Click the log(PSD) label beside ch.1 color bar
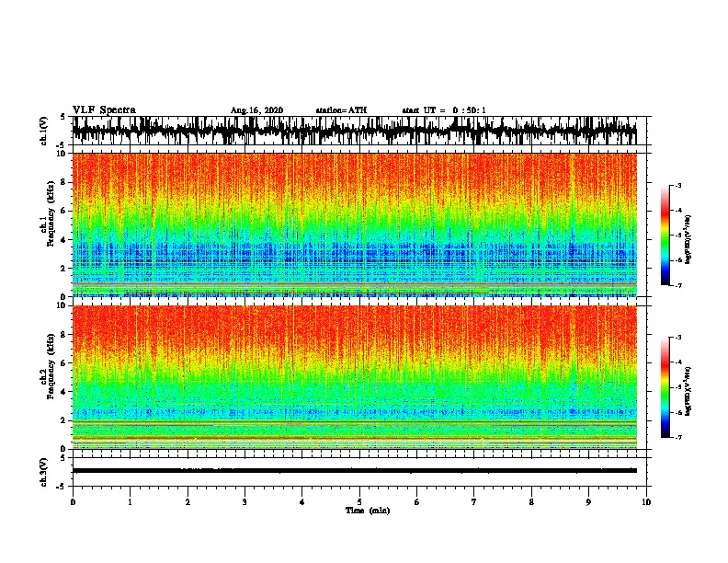The height and width of the screenshot is (563, 728). tap(688, 239)
